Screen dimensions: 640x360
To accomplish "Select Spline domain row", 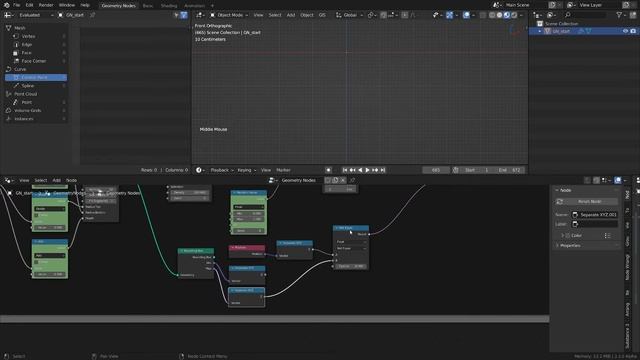I will tap(28, 86).
